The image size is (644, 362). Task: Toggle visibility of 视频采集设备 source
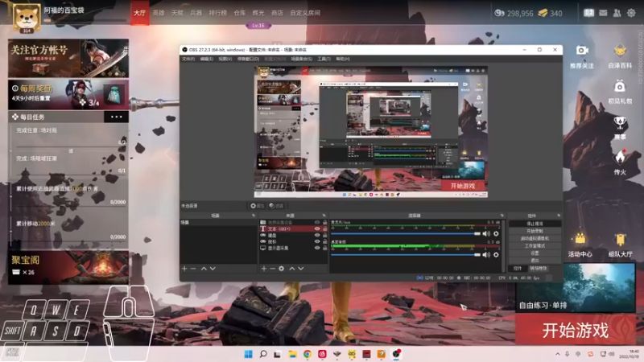click(317, 223)
